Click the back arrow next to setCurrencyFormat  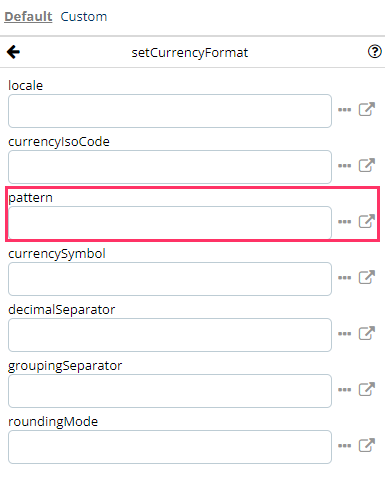(x=14, y=52)
